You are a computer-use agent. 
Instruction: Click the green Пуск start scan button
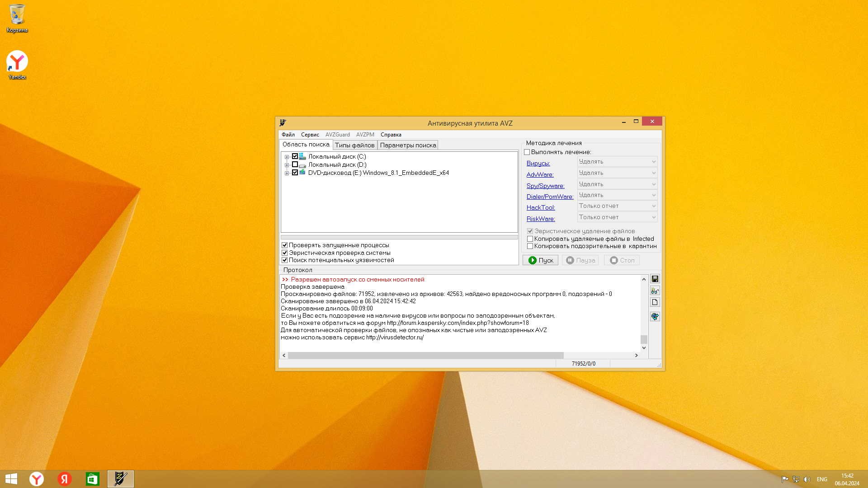(540, 260)
